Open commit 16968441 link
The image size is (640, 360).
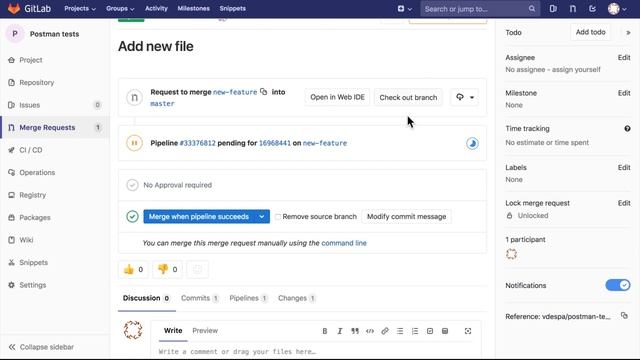(275, 143)
